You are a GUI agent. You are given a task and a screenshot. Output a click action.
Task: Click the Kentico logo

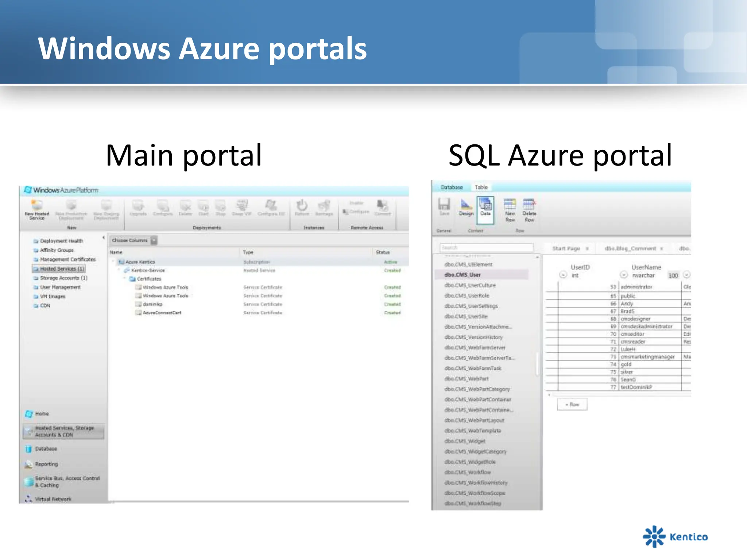675,536
